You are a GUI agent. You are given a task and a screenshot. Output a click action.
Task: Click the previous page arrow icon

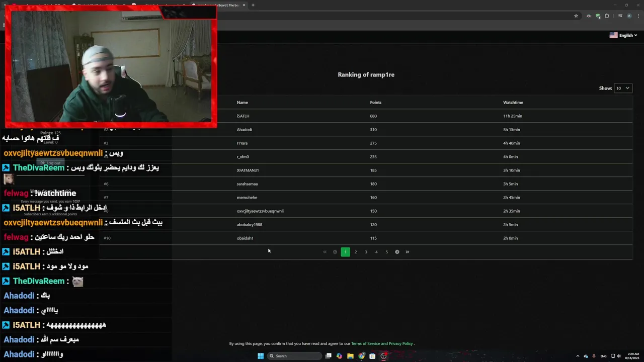[335, 252]
